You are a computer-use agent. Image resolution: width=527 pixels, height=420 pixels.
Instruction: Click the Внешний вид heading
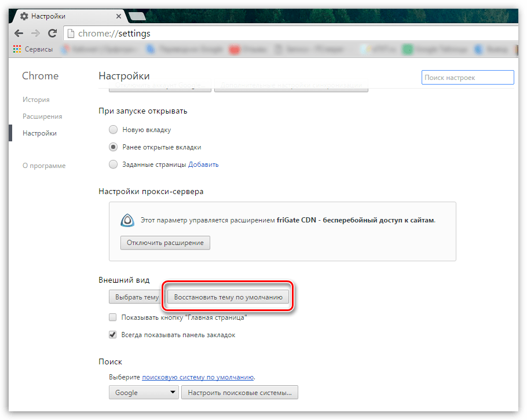(124, 280)
